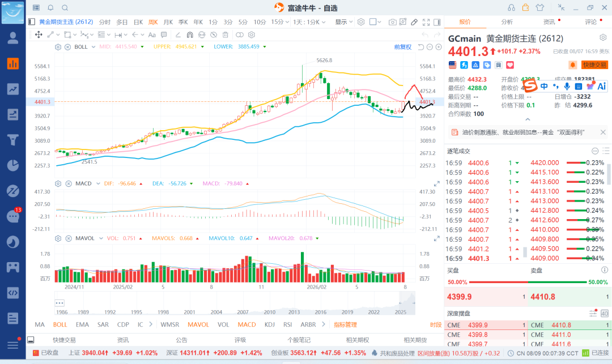Expand the 显示 dropdown menu

click(344, 22)
